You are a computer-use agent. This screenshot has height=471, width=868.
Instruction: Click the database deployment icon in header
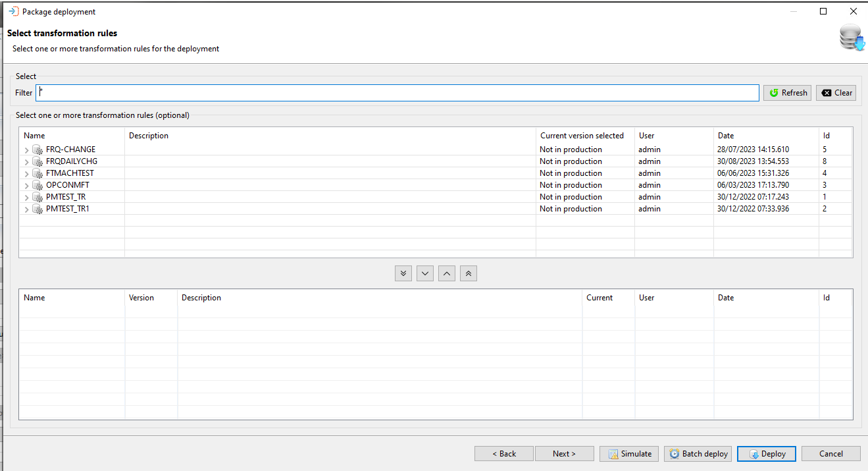pos(852,39)
